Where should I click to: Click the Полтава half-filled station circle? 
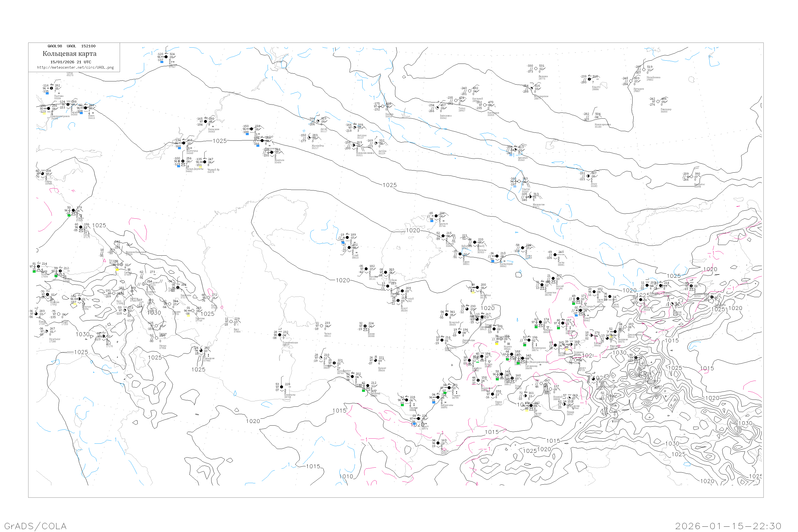click(x=52, y=88)
